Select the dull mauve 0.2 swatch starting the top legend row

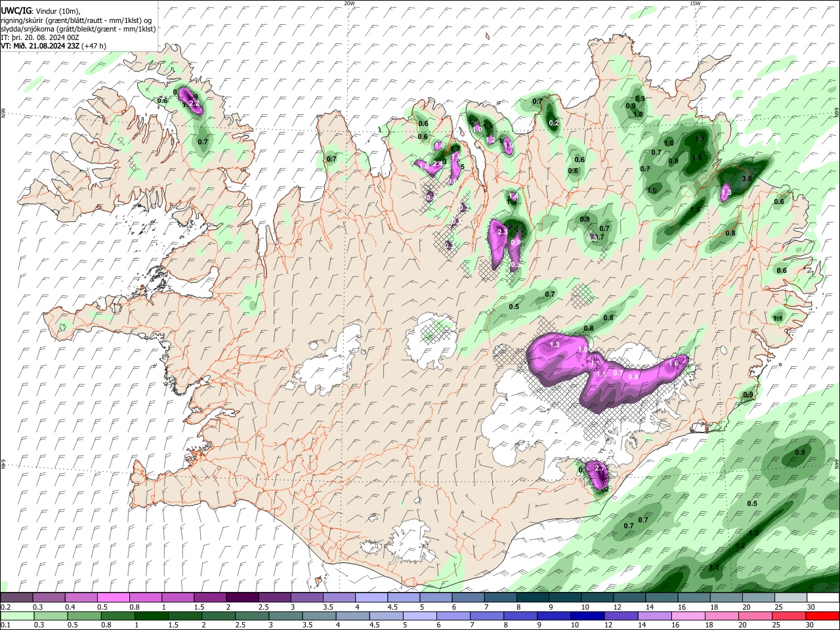pos(16,597)
